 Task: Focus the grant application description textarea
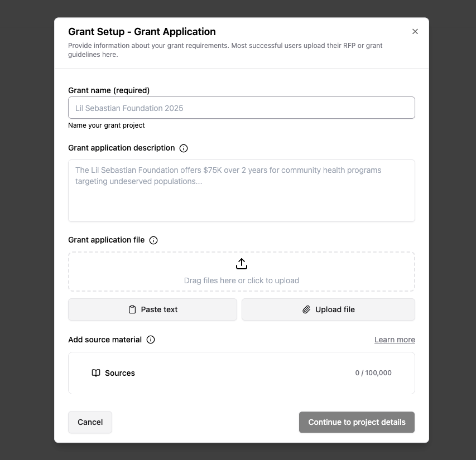[241, 191]
